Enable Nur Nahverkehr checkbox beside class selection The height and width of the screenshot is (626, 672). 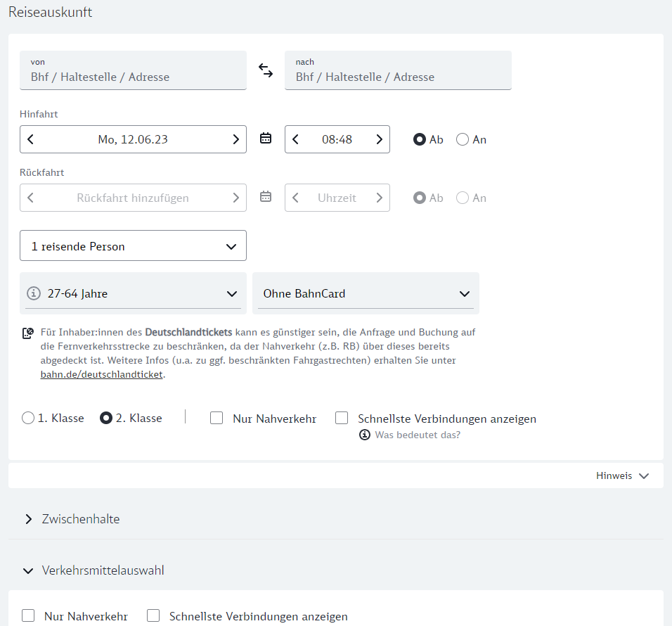click(x=217, y=418)
